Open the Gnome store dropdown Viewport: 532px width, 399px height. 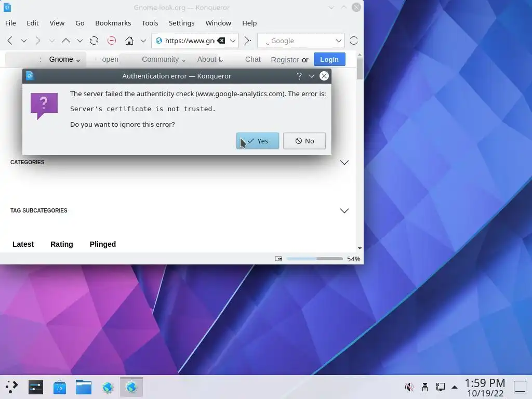click(x=64, y=59)
